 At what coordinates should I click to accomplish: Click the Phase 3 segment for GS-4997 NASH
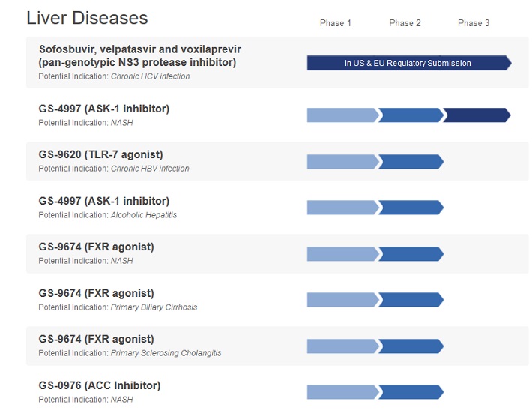477,115
